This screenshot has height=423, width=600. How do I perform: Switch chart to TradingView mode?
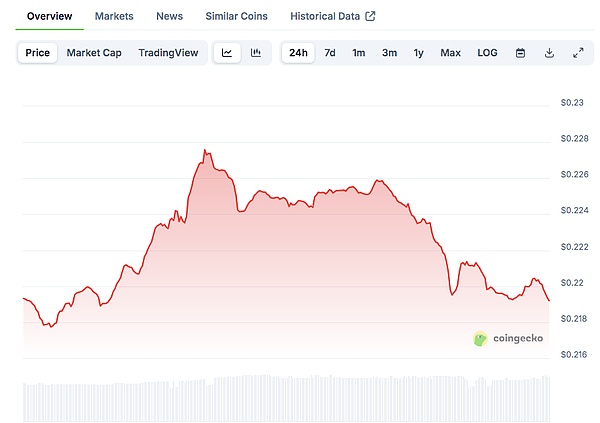(168, 52)
